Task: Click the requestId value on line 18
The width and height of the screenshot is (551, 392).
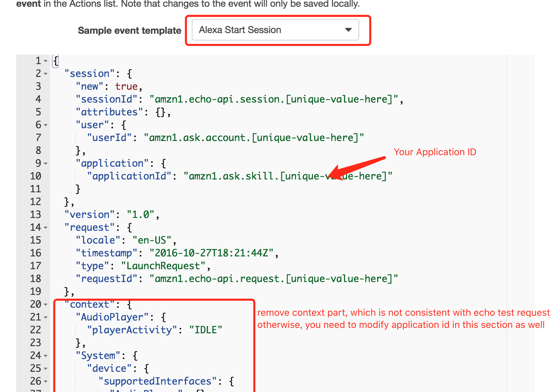Action: pos(274,279)
